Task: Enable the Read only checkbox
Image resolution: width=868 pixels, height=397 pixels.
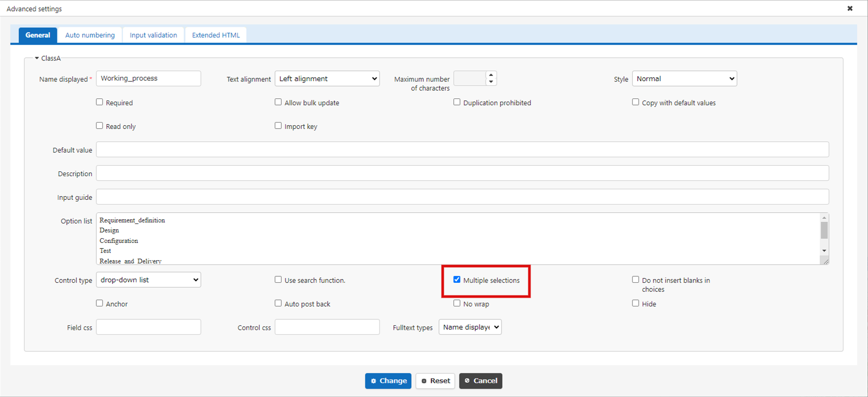Action: (99, 126)
